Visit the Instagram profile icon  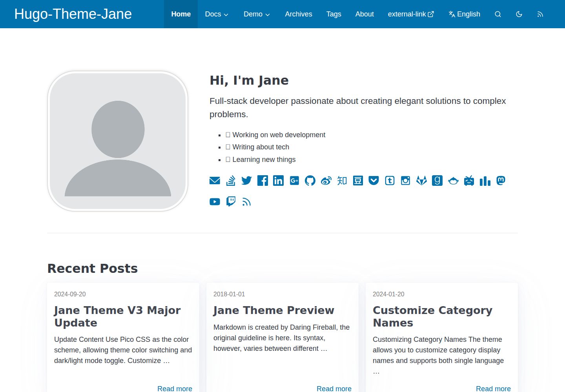coord(405,181)
